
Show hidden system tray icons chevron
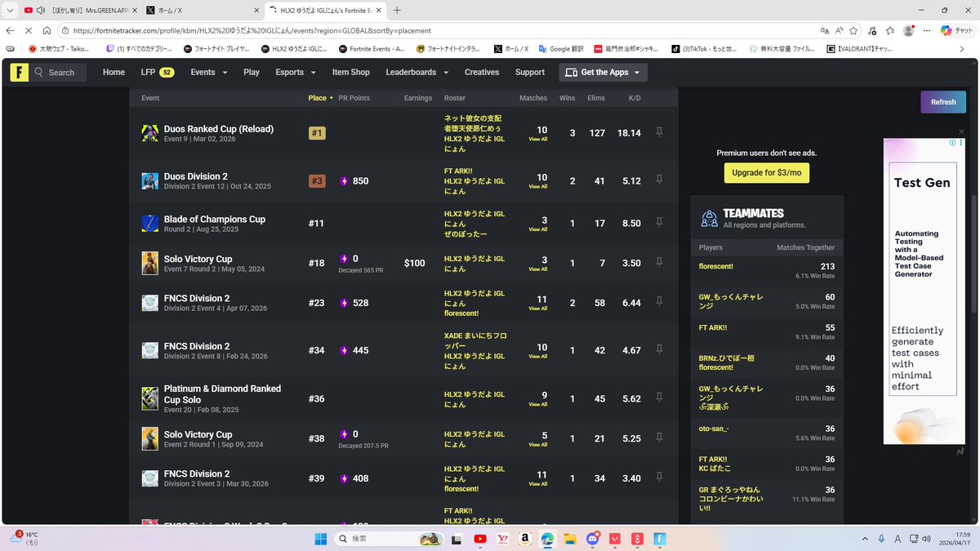pyautogui.click(x=866, y=539)
